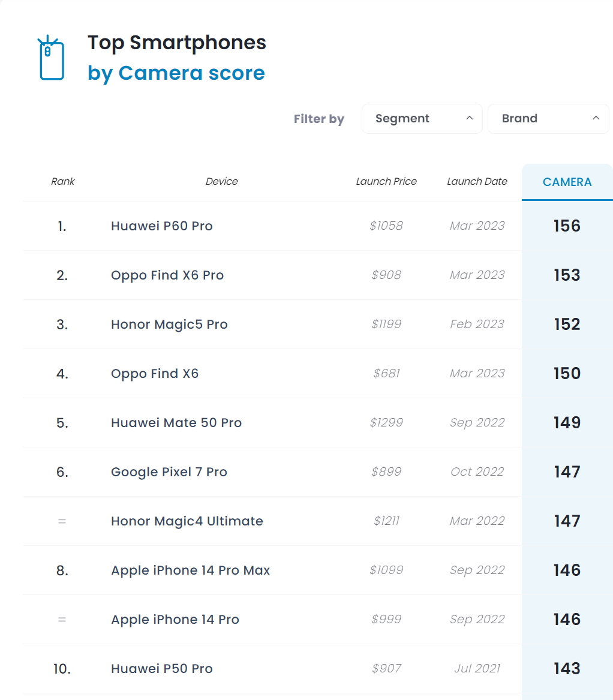Open the Segment filter dropdown
This screenshot has height=700, width=613.
pos(422,119)
